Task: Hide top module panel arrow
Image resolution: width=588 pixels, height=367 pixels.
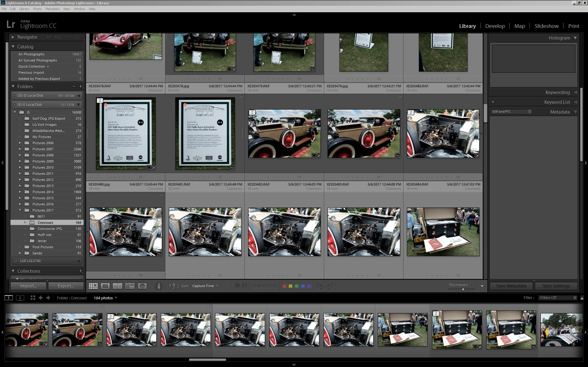Action: (294, 14)
